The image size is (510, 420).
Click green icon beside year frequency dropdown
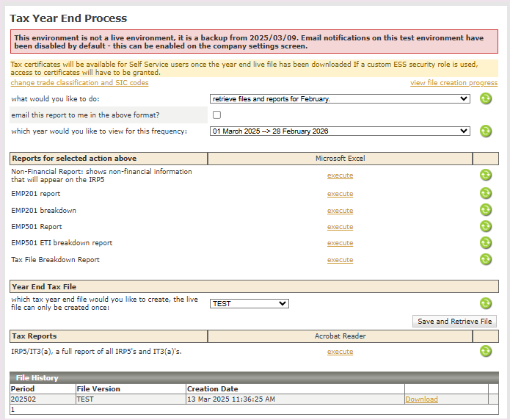pos(485,131)
